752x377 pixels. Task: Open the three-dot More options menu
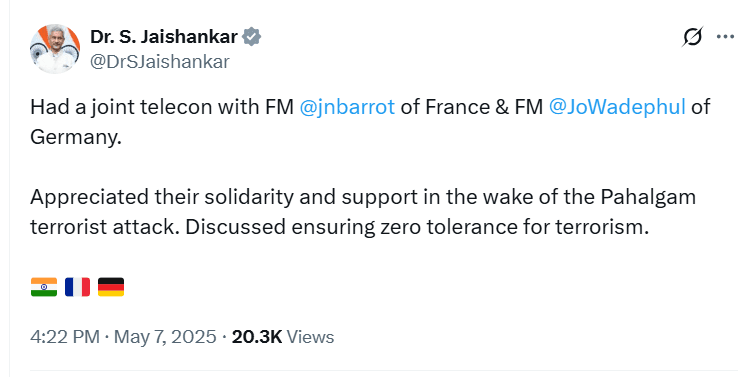tap(725, 37)
